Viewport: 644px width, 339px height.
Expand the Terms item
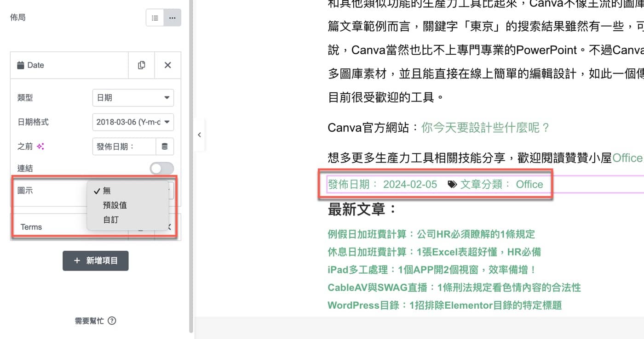point(31,227)
